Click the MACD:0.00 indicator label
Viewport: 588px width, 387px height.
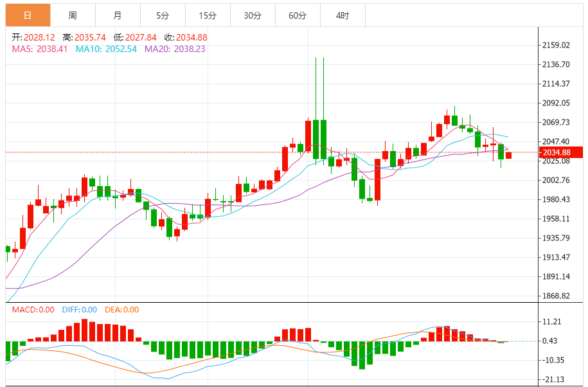click(33, 310)
